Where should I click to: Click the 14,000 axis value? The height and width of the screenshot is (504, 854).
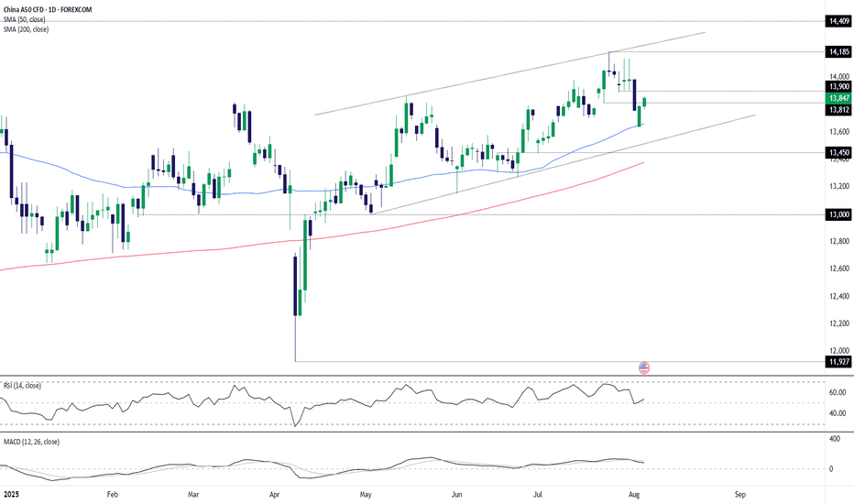point(839,77)
